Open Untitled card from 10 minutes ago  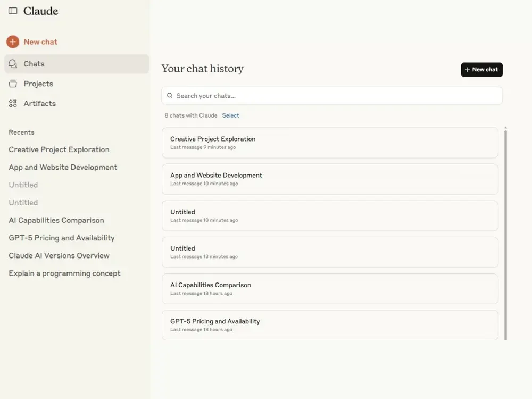[330, 216]
